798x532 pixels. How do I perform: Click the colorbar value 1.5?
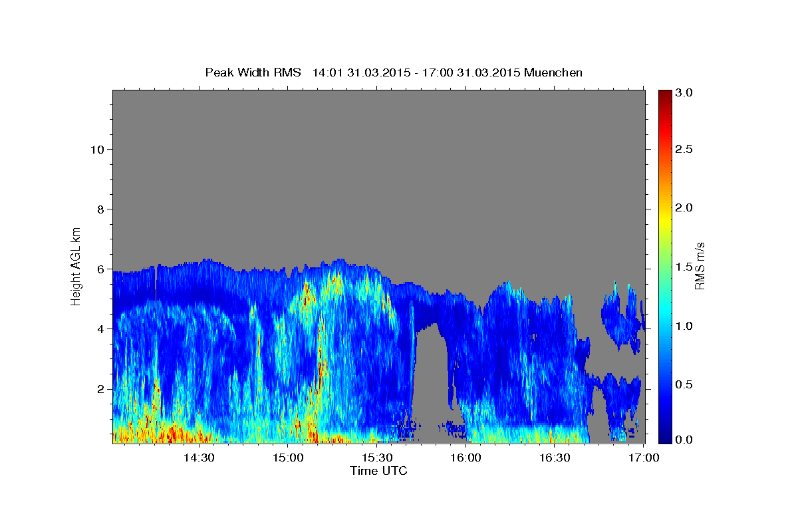tap(684, 267)
